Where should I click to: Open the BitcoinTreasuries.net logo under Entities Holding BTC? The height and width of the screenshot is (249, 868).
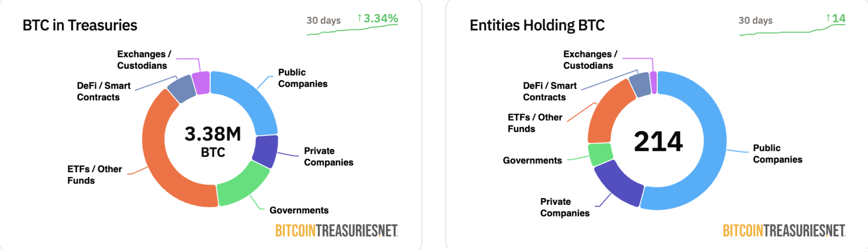pos(784,230)
